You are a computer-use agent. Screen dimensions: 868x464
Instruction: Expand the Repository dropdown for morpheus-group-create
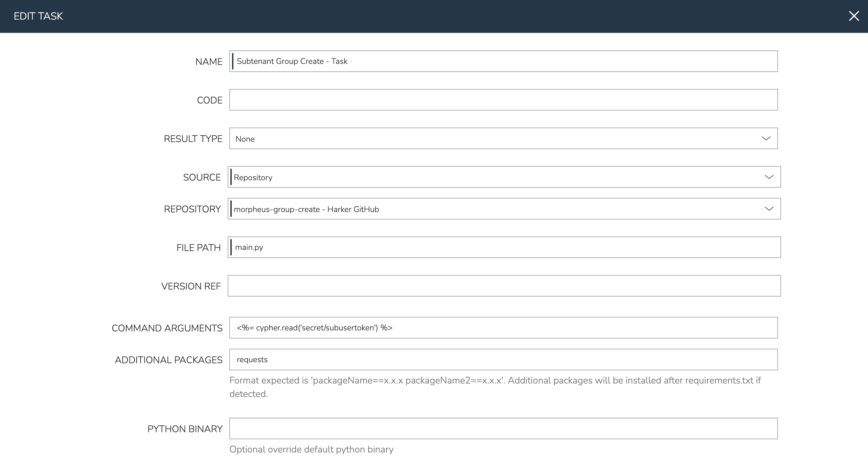coord(769,209)
